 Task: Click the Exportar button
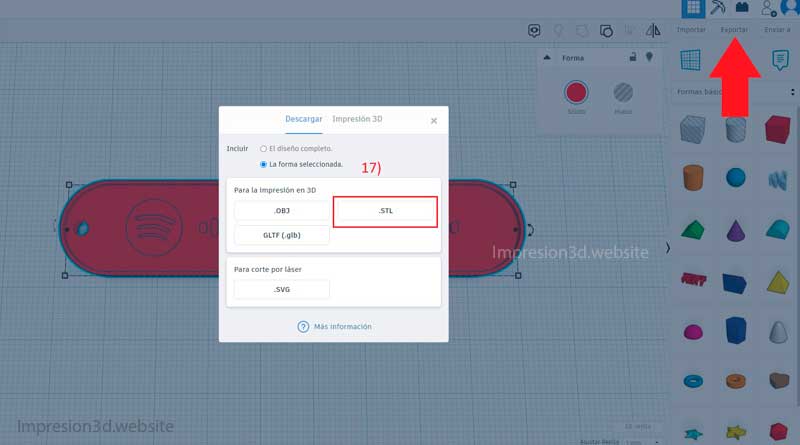734,30
